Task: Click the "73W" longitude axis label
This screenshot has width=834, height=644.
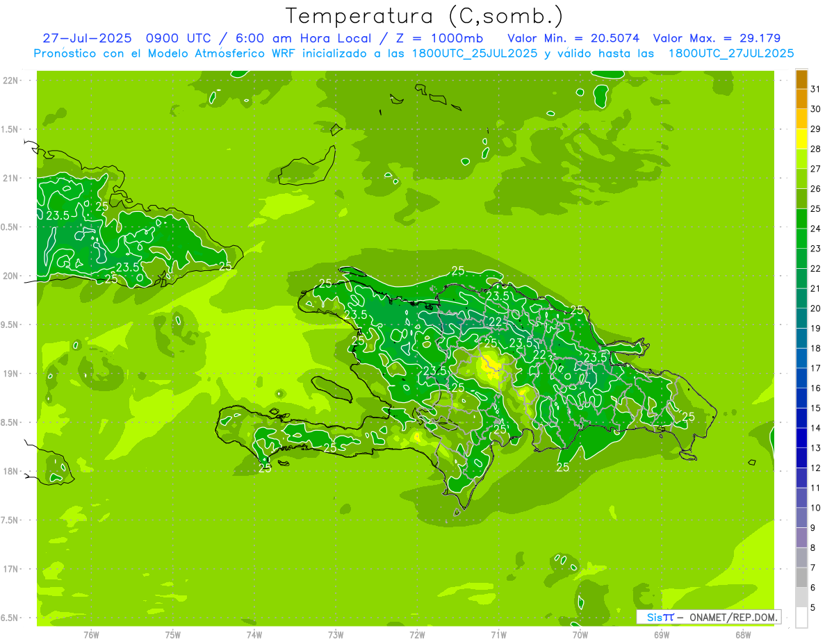Action: pyautogui.click(x=336, y=634)
